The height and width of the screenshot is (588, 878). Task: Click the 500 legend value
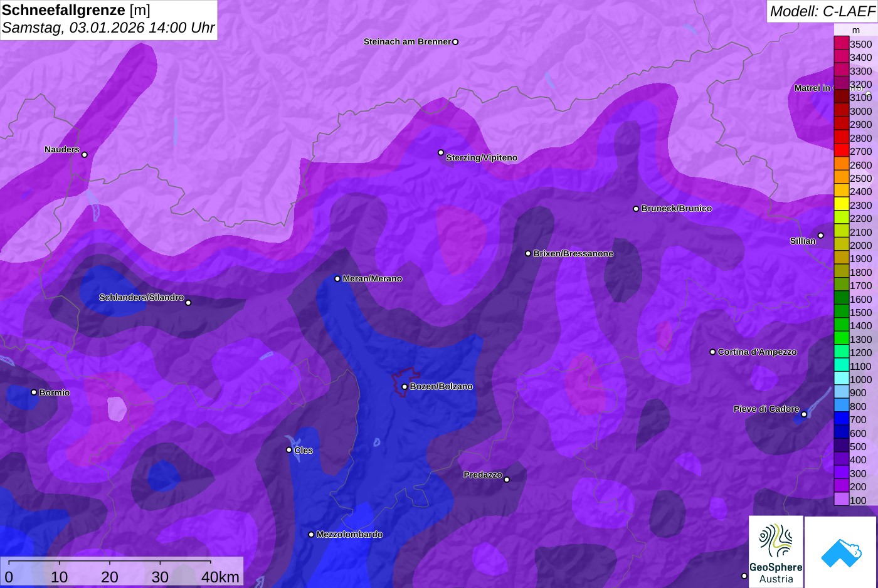tap(859, 446)
